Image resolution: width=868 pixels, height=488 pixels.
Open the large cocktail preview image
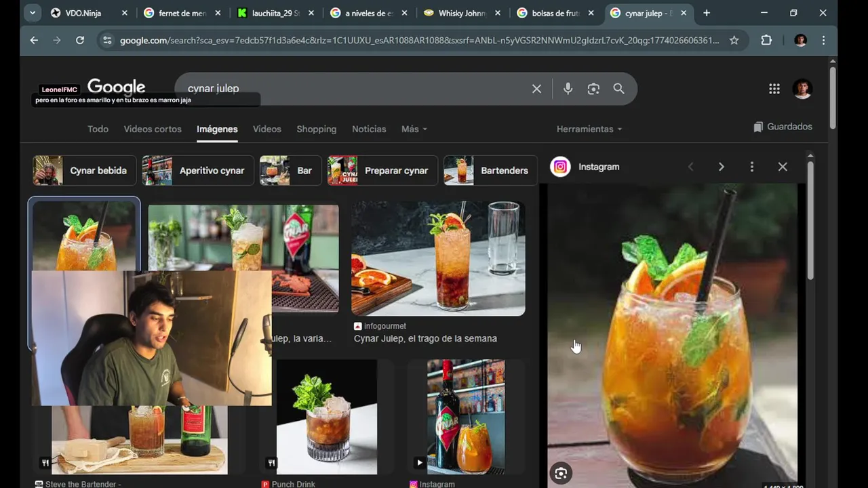tap(672, 335)
